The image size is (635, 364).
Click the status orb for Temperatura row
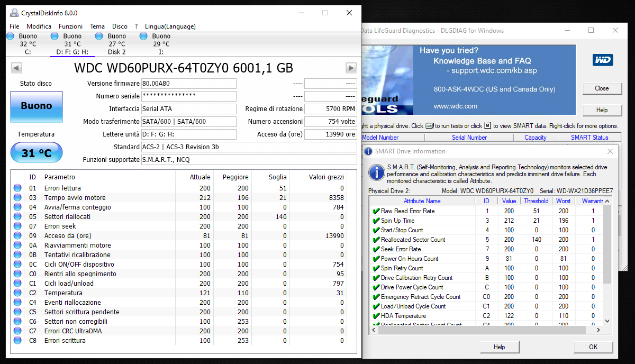(17, 293)
